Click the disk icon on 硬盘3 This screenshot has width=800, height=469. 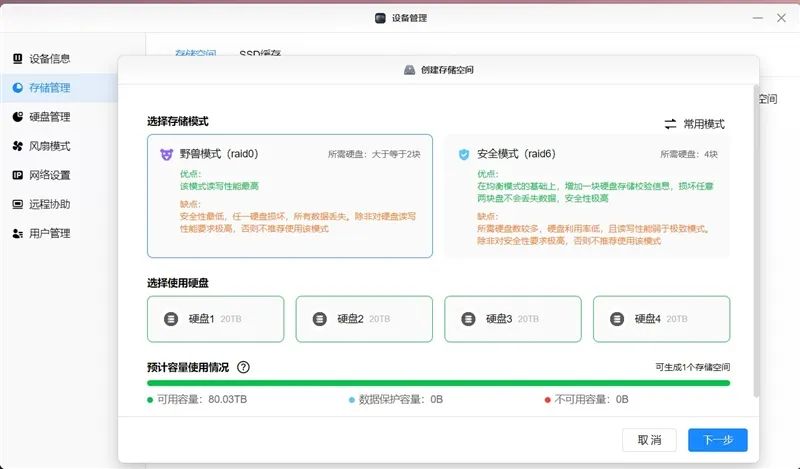pyautogui.click(x=468, y=319)
